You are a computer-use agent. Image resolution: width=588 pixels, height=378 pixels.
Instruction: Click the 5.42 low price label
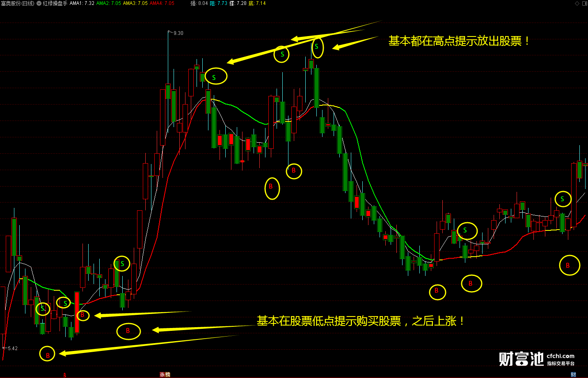coord(13,348)
